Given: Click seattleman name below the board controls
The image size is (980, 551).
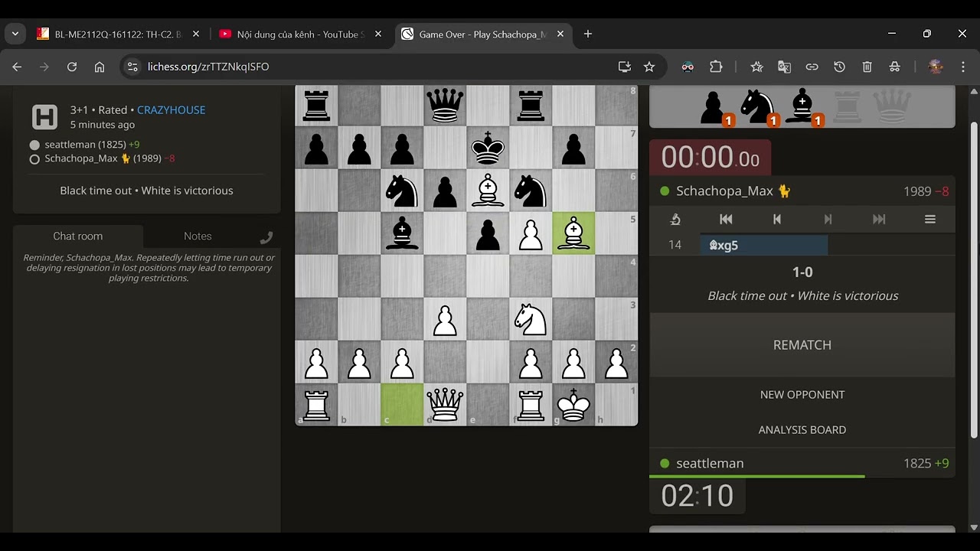Looking at the screenshot, I should click(x=710, y=463).
